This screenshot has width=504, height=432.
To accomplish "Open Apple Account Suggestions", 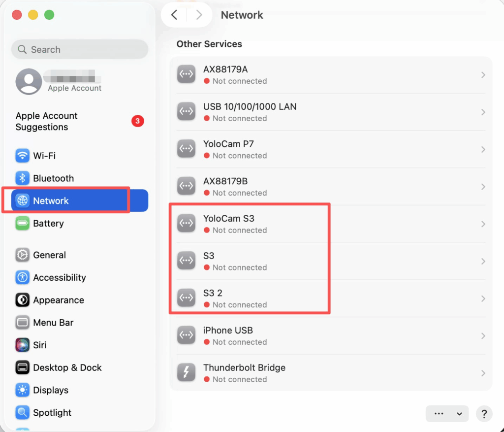I will coord(47,121).
